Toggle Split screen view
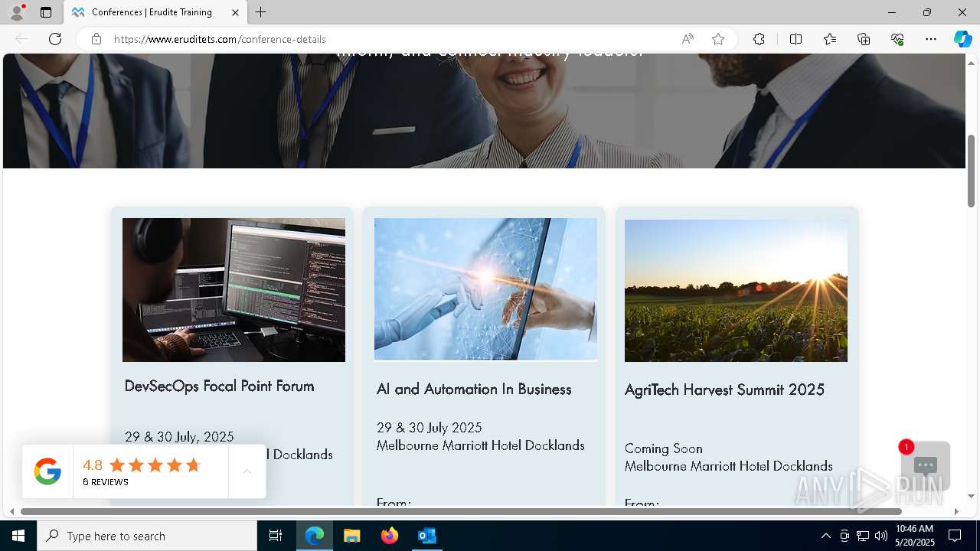 pos(795,39)
